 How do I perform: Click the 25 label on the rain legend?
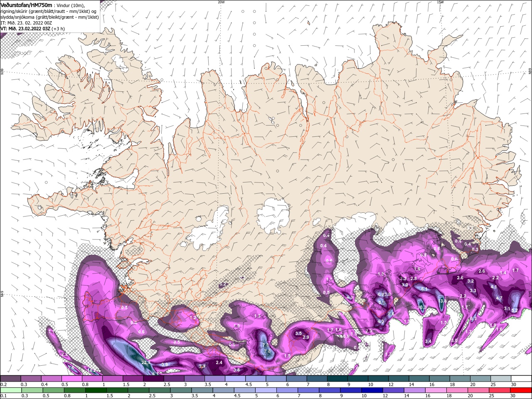[x=491, y=396]
